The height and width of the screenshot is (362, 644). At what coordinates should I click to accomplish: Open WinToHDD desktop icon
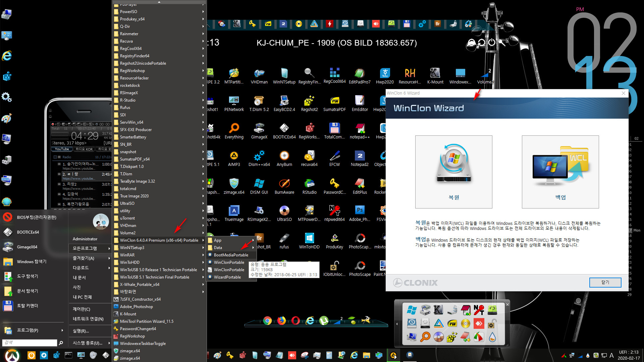pos(309,241)
